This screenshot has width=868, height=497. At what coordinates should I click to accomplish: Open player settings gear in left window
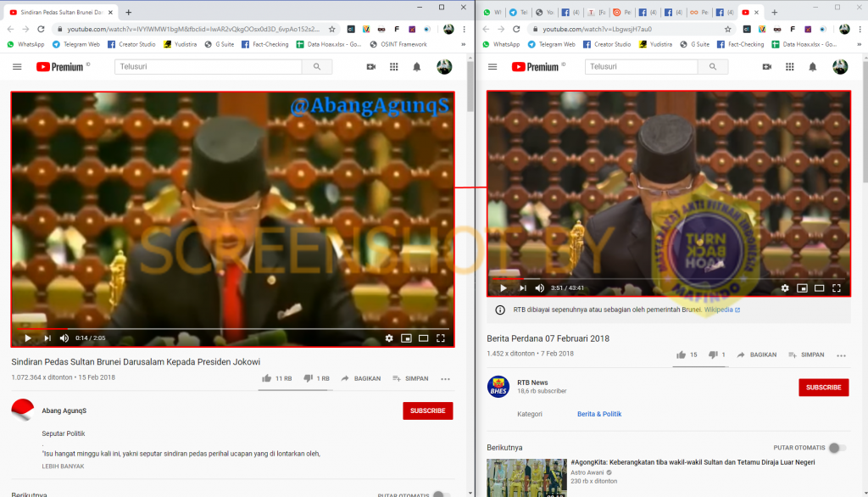click(389, 338)
